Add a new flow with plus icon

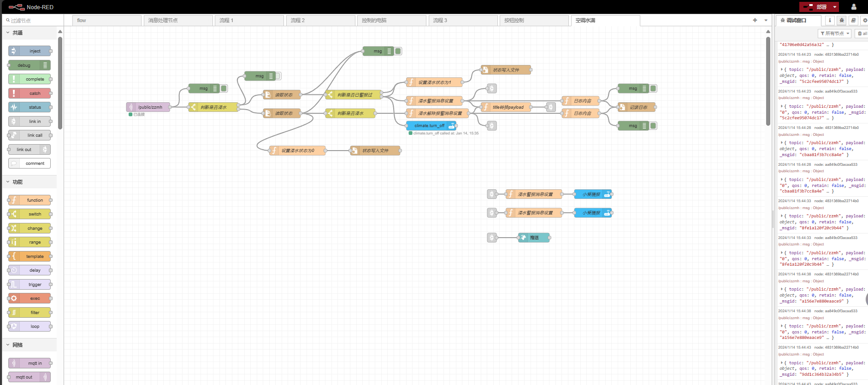755,20
